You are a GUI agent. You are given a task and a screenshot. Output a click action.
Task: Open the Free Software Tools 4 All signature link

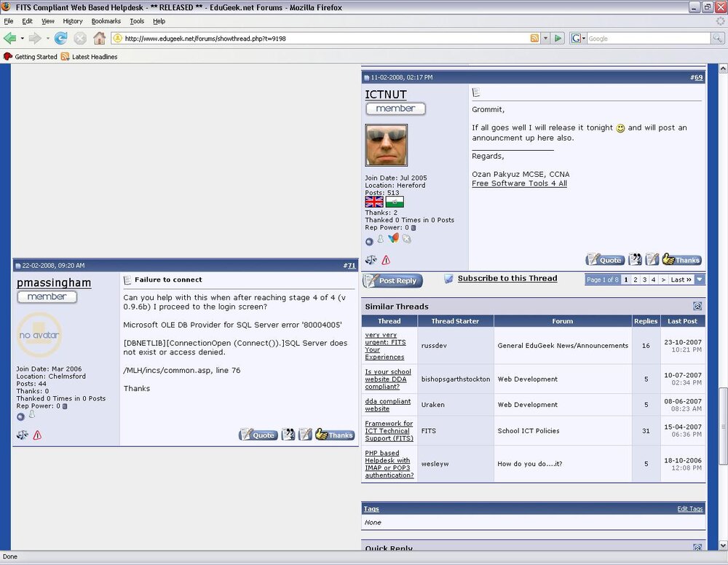tap(519, 183)
